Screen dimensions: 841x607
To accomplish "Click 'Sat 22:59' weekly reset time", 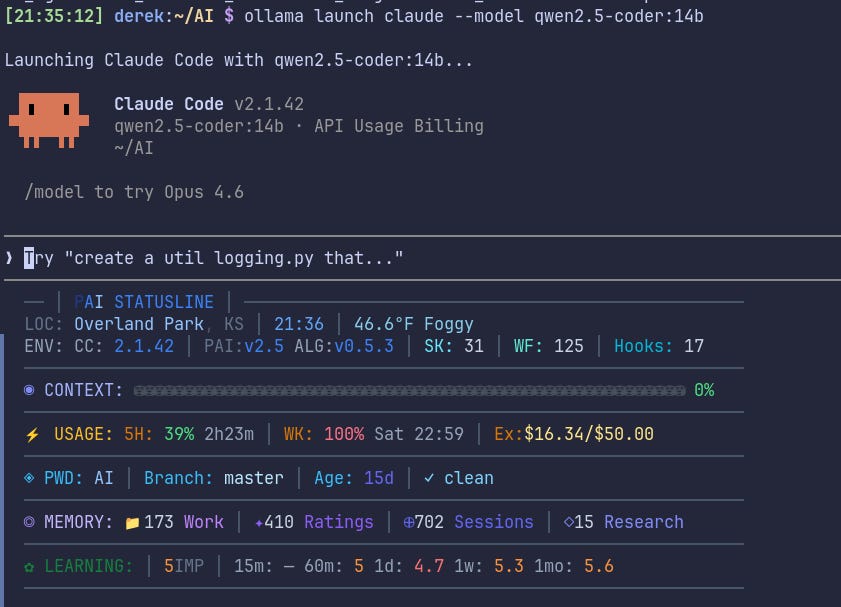I will 418,434.
